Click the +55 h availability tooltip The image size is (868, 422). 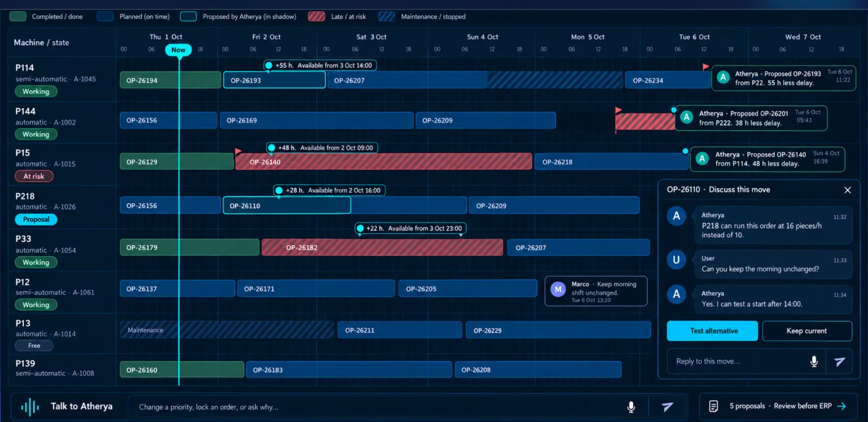tap(320, 65)
